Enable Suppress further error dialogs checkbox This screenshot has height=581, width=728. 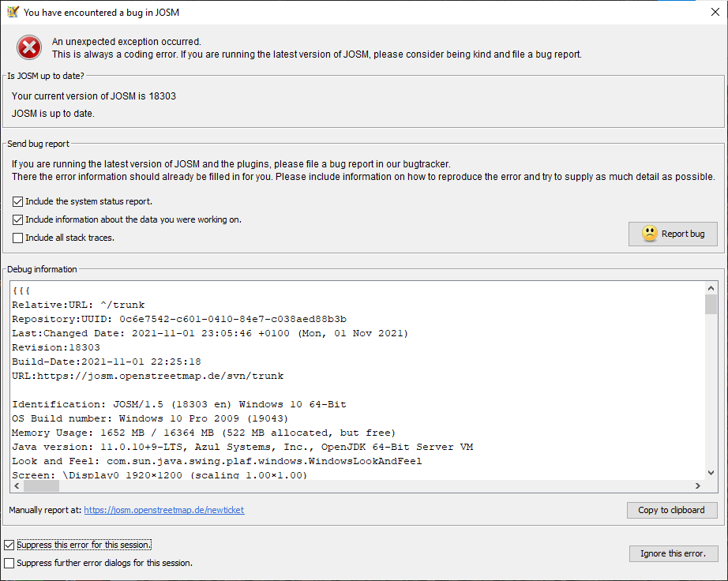coord(9,563)
